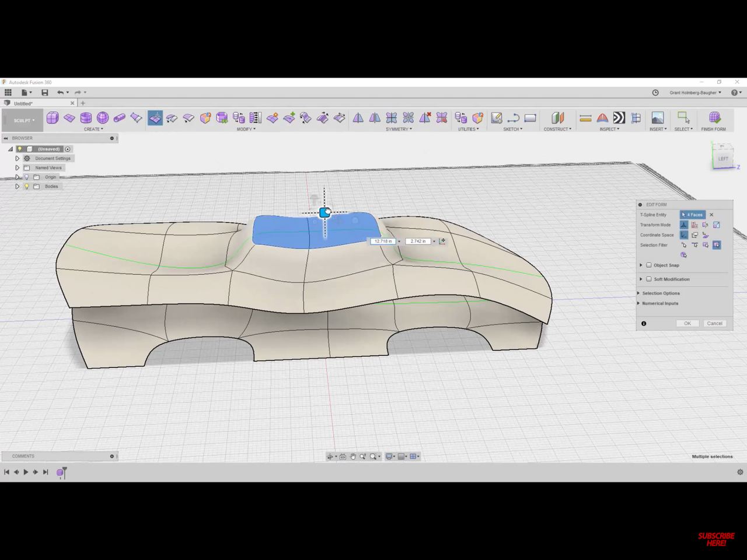The height and width of the screenshot is (560, 747).
Task: Cancel the Edit Form dialog
Action: 714,323
